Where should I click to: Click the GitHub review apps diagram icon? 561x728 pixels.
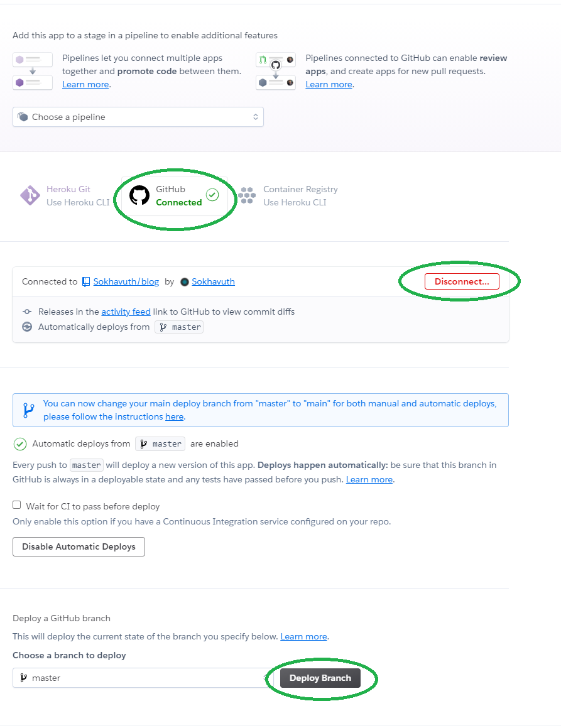pos(276,71)
